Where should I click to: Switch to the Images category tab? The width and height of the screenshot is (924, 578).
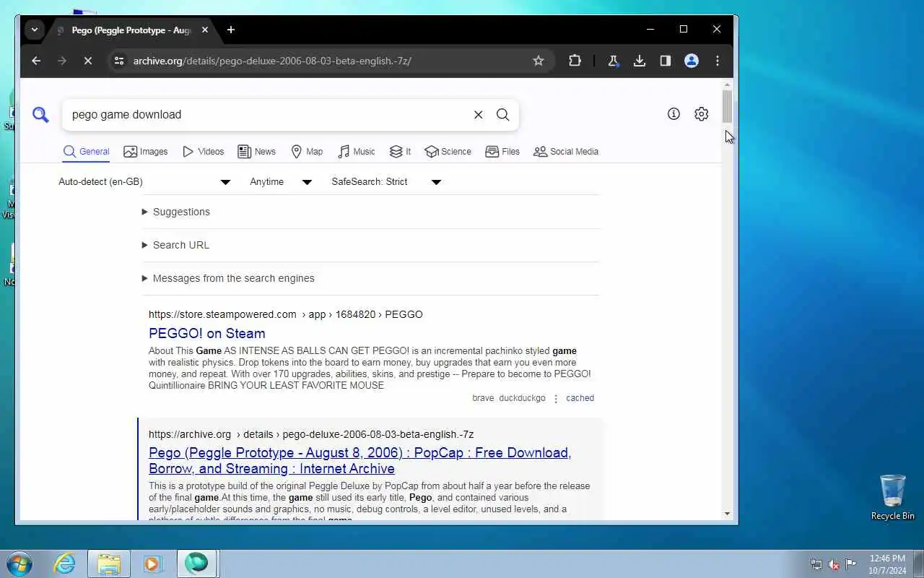(145, 152)
